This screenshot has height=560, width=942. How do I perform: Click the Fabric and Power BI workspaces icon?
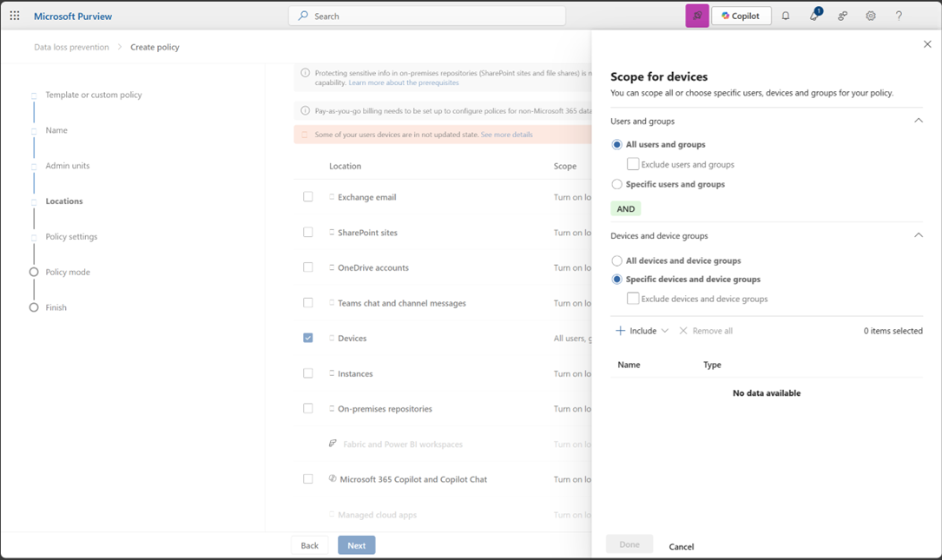tap(333, 443)
